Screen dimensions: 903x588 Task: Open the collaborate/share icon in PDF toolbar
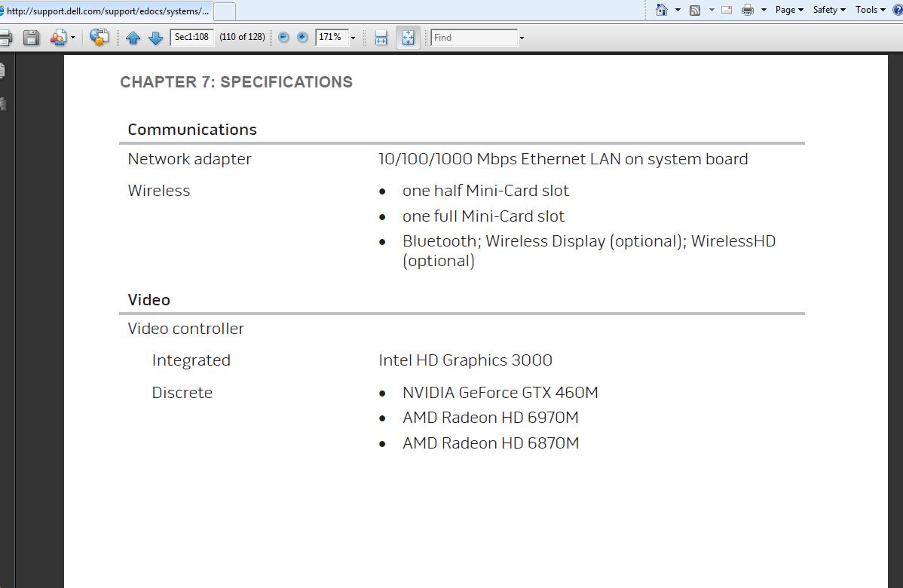tap(57, 38)
